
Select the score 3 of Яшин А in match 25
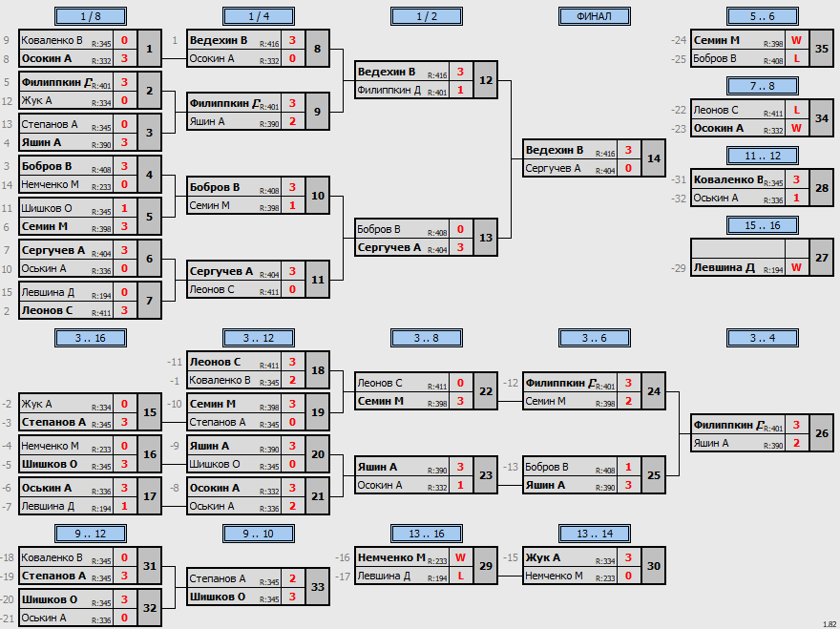pos(628,486)
